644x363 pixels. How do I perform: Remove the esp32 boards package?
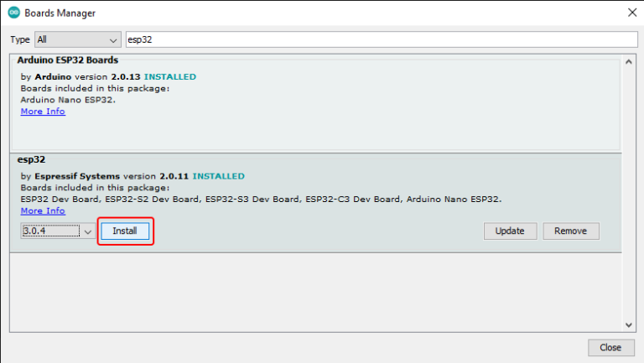click(x=571, y=231)
